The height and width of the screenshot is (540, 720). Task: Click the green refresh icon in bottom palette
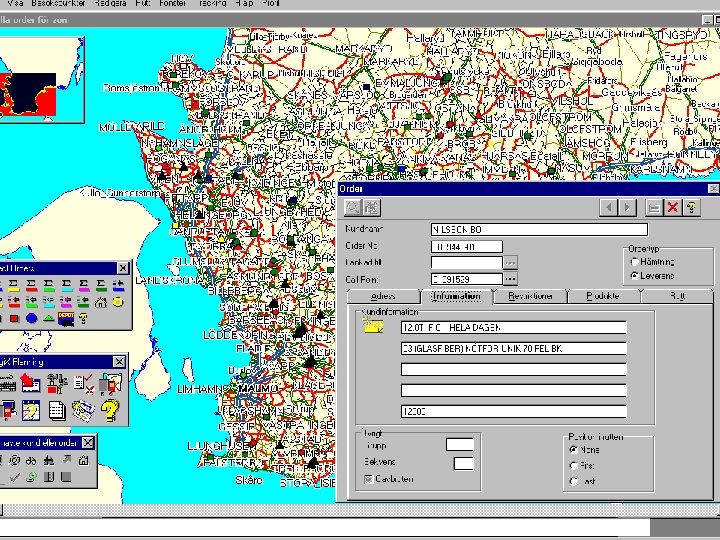click(x=31, y=477)
